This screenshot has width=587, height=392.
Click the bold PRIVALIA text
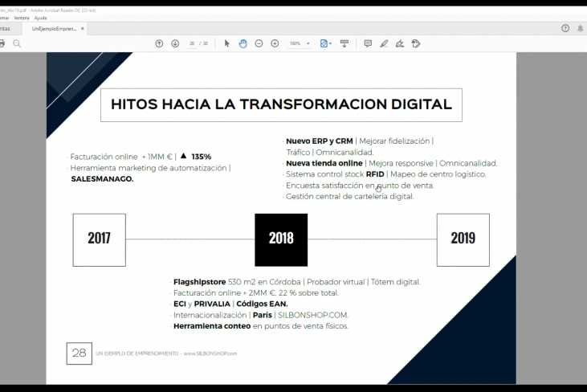(x=212, y=304)
